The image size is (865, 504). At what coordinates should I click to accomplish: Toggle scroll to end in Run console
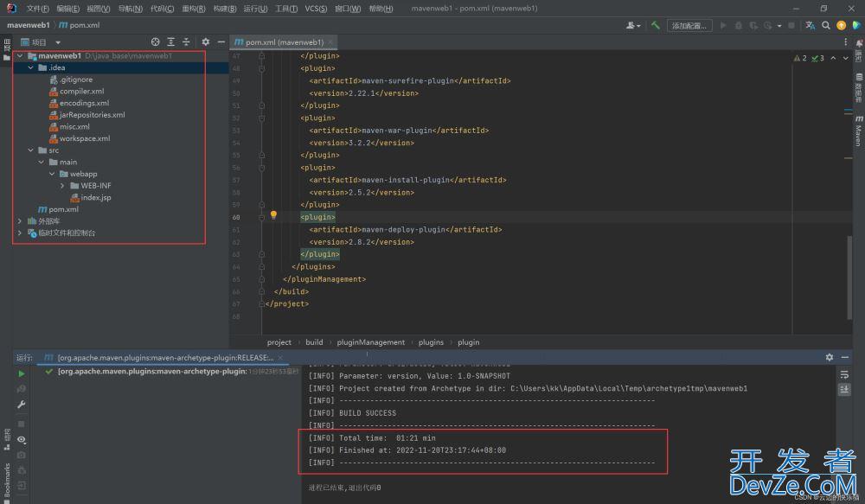(844, 389)
